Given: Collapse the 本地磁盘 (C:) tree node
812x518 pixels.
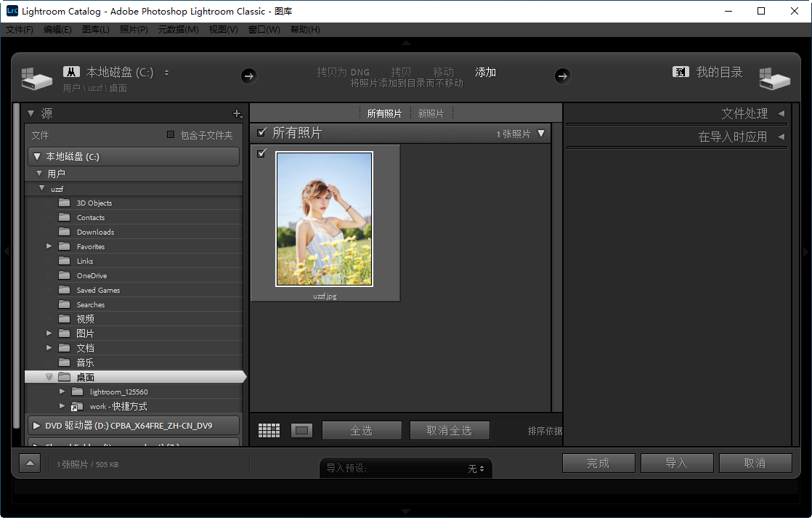Looking at the screenshot, I should pyautogui.click(x=38, y=156).
